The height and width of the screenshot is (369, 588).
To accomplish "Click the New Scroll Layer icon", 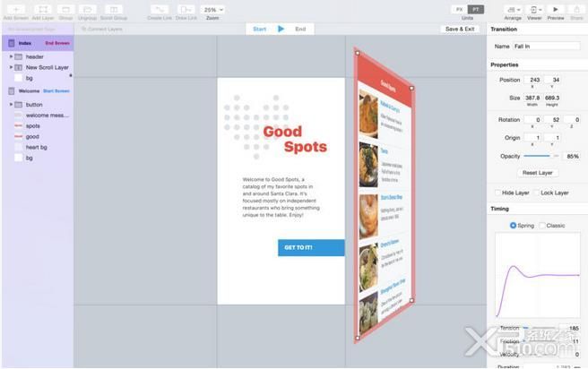I will (x=18, y=67).
